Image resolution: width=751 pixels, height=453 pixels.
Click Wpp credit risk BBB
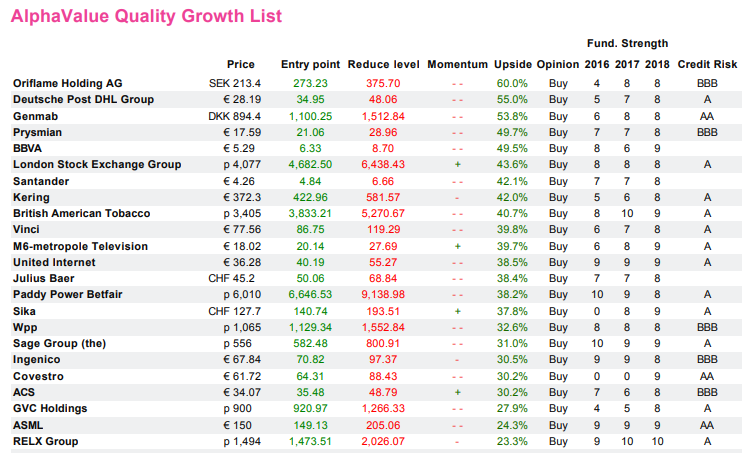click(707, 328)
